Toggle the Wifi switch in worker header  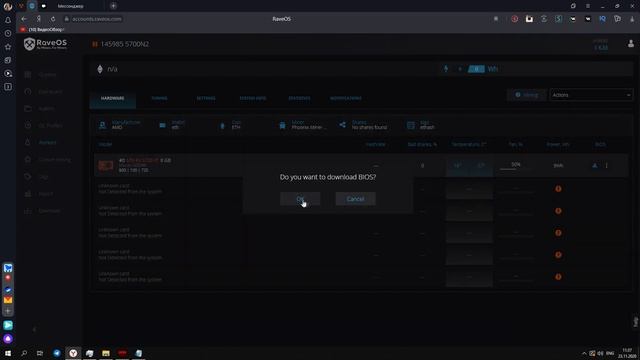pos(476,69)
